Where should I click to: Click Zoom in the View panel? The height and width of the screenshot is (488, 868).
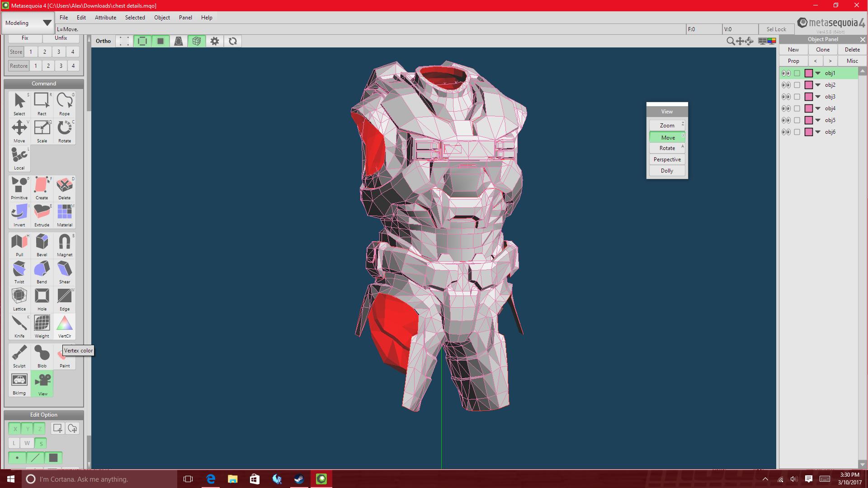pos(667,126)
